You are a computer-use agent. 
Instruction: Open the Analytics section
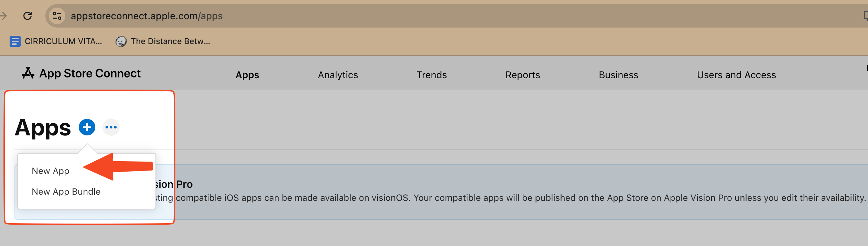click(x=338, y=75)
